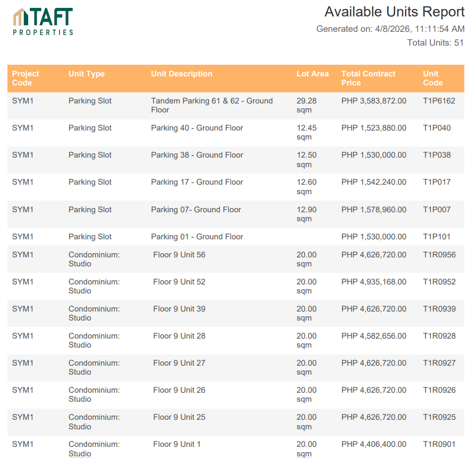Select unit code T1P101
Screen dimensions: 476x458
point(437,237)
